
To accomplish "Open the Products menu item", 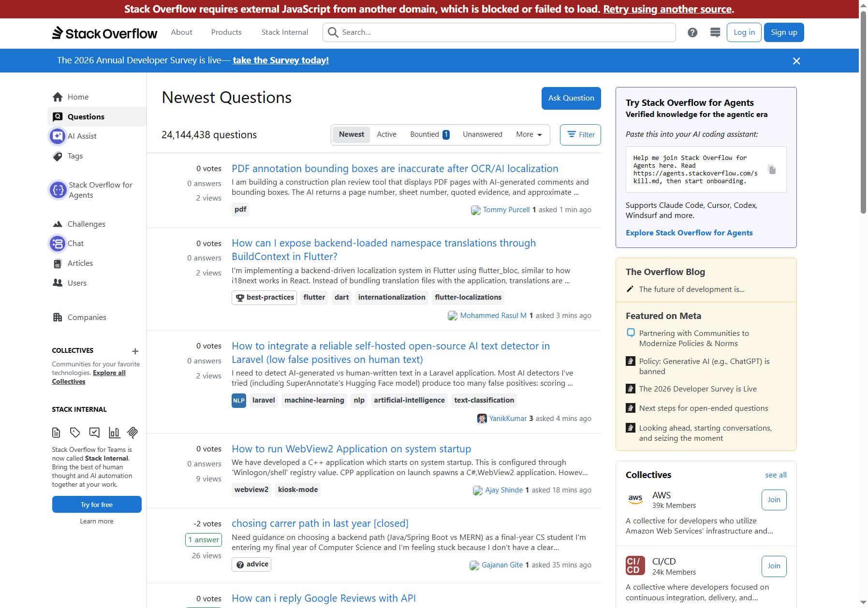I will pyautogui.click(x=226, y=32).
